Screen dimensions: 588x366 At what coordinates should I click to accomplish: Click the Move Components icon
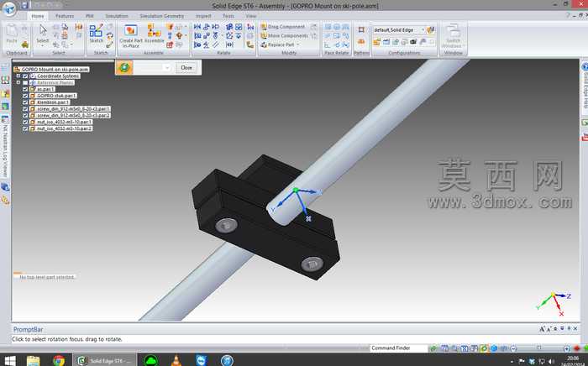[x=264, y=35]
